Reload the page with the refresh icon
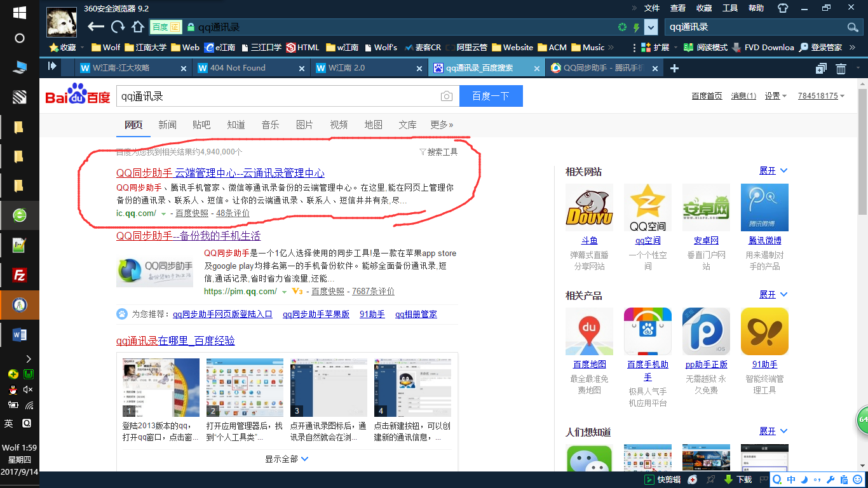 tap(118, 27)
